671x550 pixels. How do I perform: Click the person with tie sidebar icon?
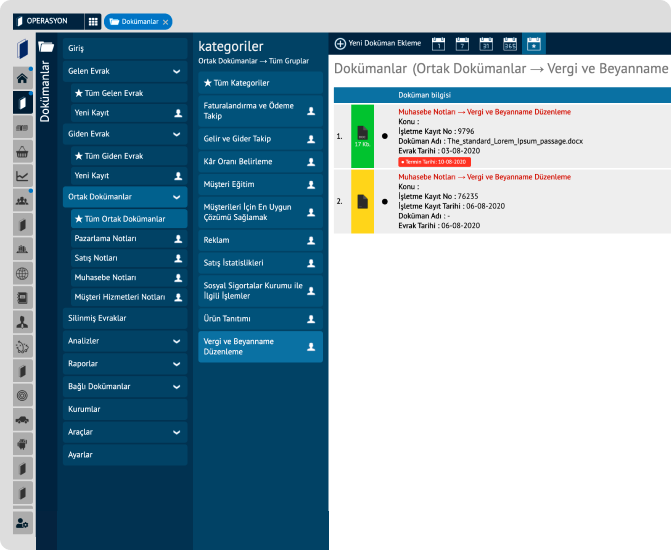click(22, 322)
